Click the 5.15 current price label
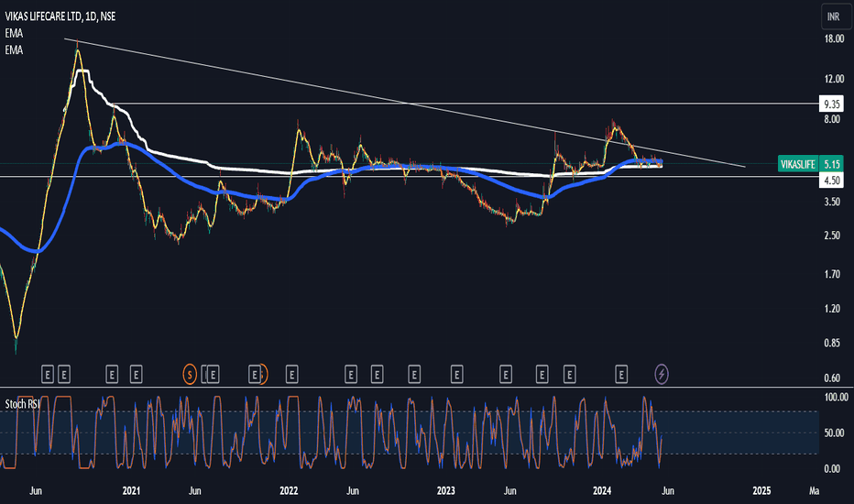854x504 pixels. coord(832,164)
